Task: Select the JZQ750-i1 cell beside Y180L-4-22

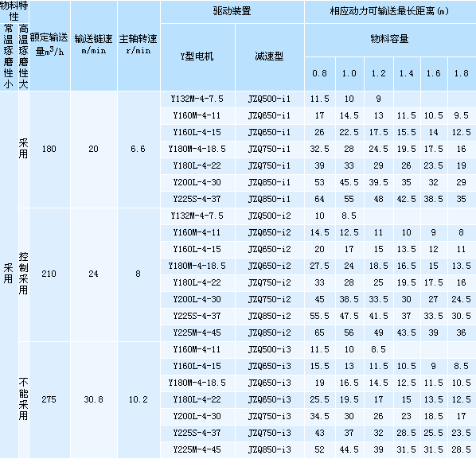Action: pyautogui.click(x=269, y=166)
